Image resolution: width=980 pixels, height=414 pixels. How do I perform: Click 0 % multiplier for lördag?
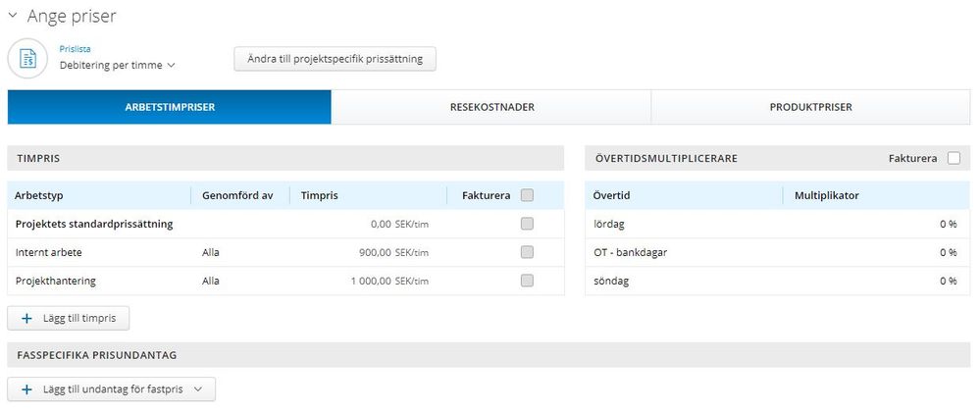click(x=949, y=224)
